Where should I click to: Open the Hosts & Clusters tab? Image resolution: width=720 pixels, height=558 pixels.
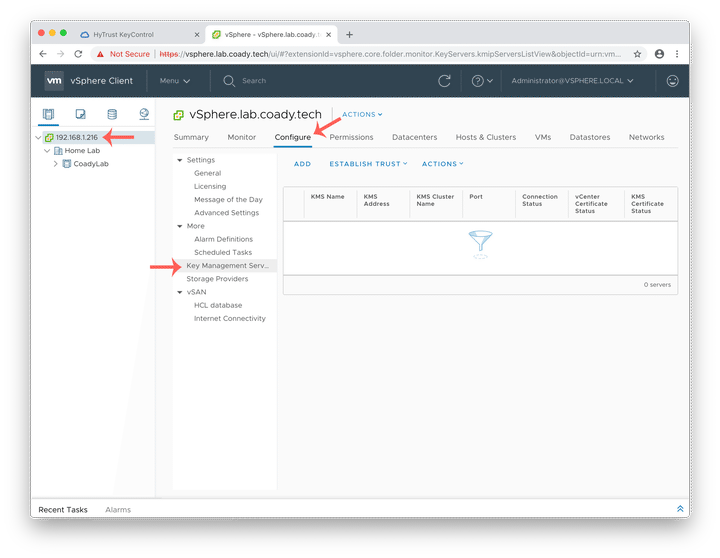[486, 137]
